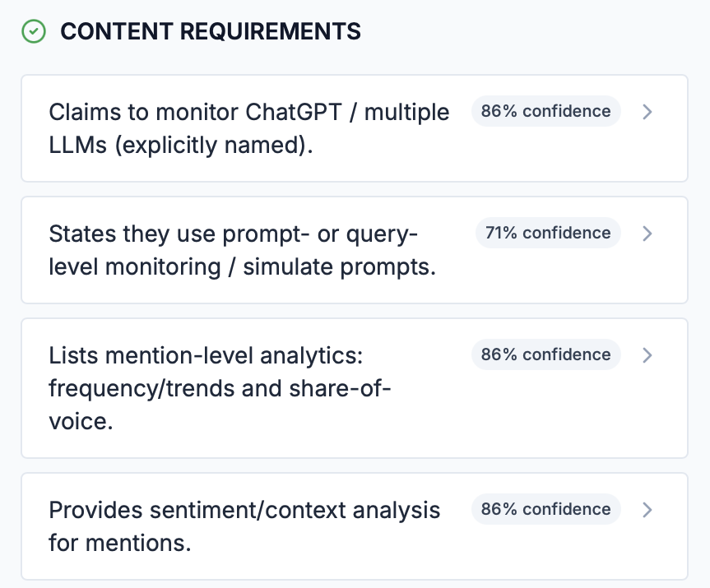
Task: Click the "for mentions." text line
Action: (120, 544)
